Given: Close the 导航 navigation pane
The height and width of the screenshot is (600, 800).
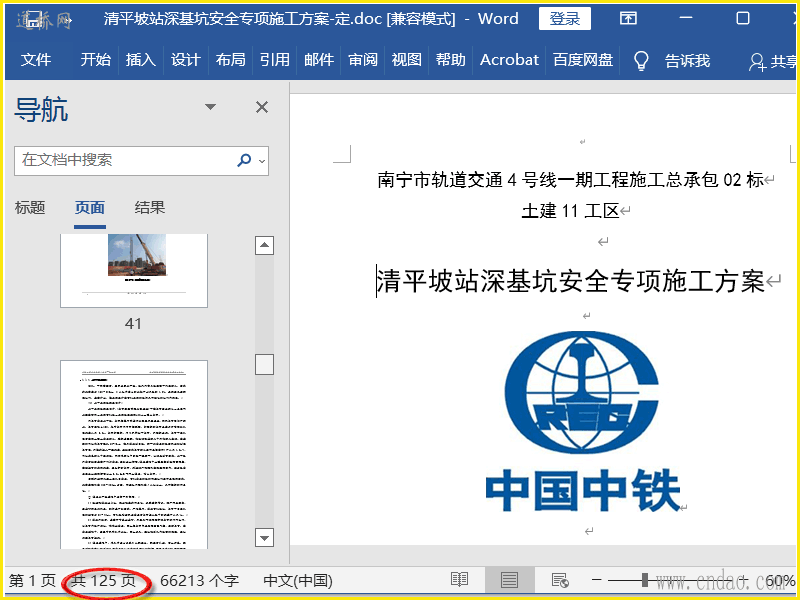Looking at the screenshot, I should coord(262,107).
